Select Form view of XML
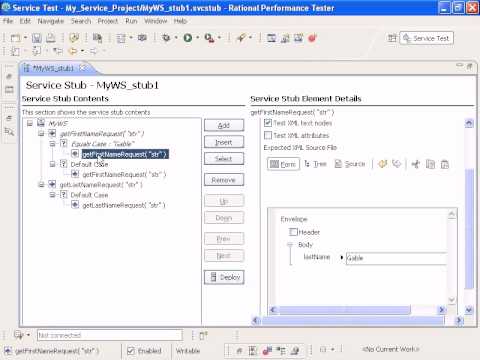The image size is (480, 360). 283,164
